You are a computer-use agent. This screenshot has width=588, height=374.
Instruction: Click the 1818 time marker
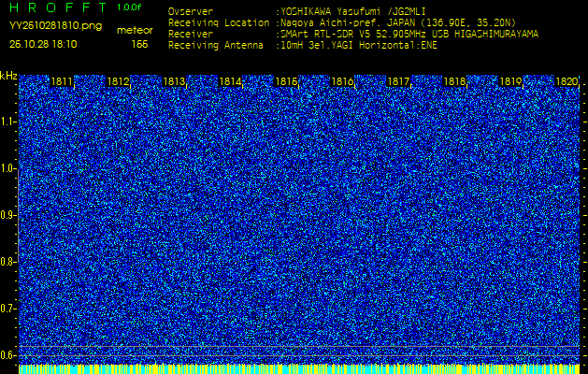(x=455, y=81)
